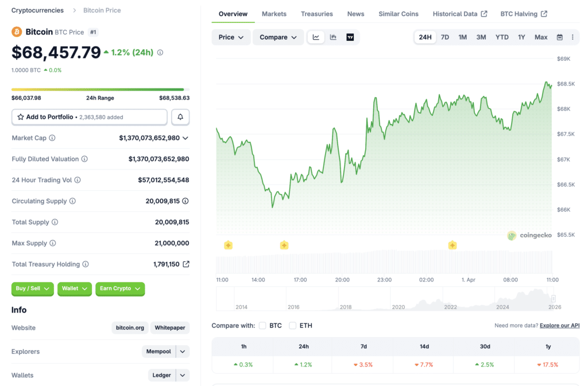Click the $1,370,073,652,980 Market Cap value

point(149,138)
